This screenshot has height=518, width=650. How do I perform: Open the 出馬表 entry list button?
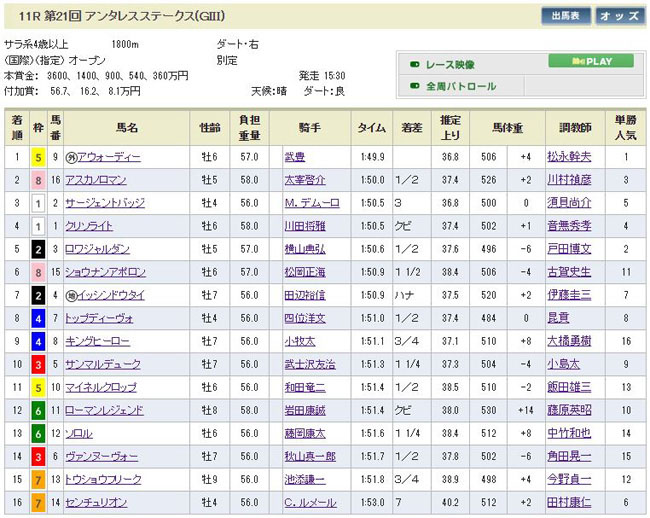pyautogui.click(x=566, y=16)
